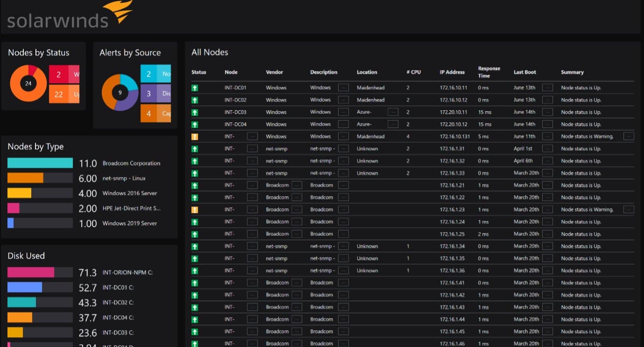Select the status arrow for node 172.16.1.22
The height and width of the screenshot is (347, 644).
click(x=195, y=198)
